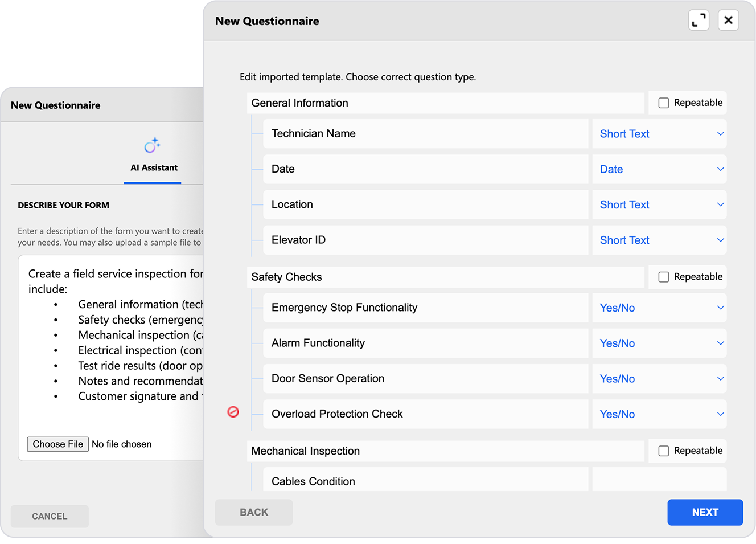Click the BACK button
Viewport: 756px width, 544px height.
point(254,512)
